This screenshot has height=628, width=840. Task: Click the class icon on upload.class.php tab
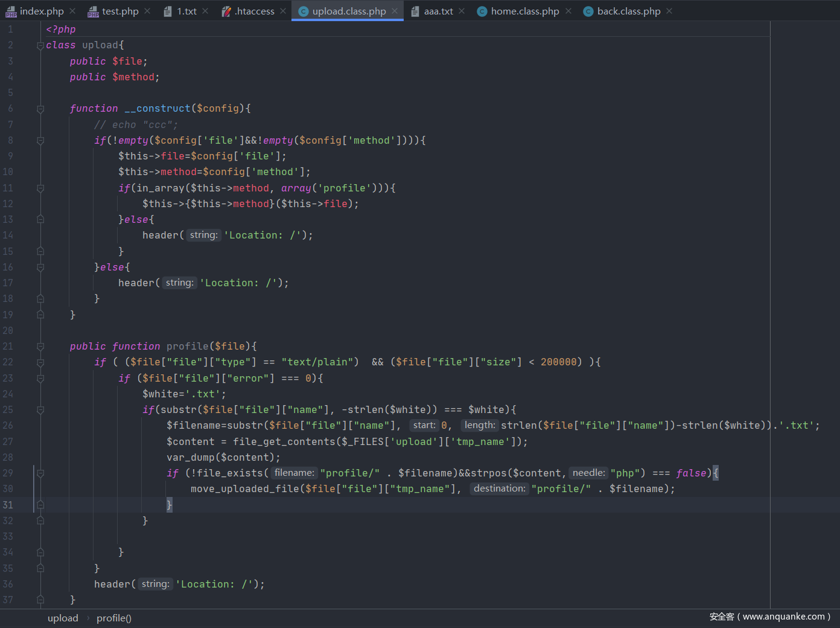(304, 11)
